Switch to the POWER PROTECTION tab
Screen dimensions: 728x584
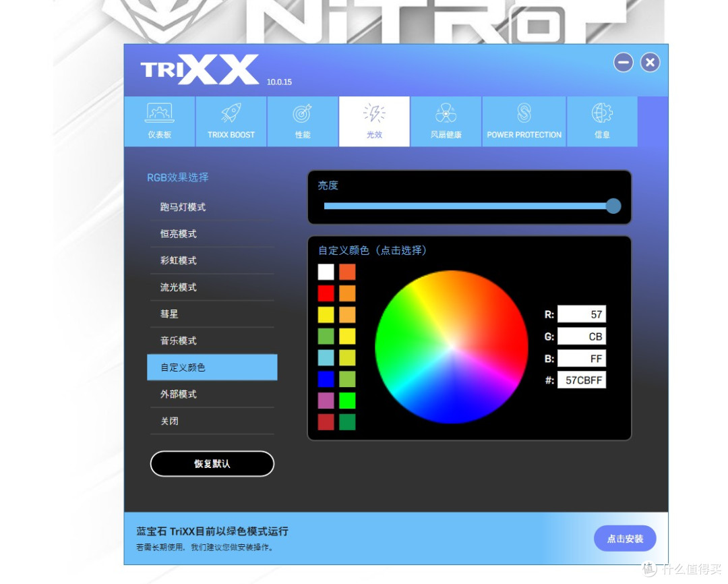[x=524, y=121]
